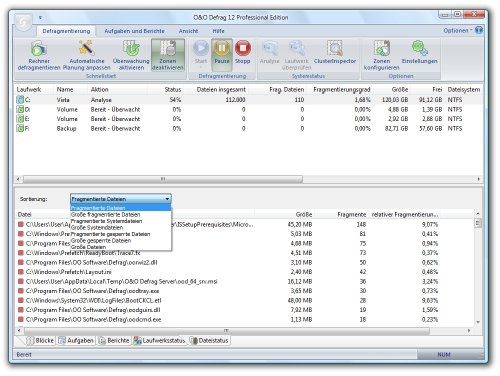
Task: Switch to Aufgaben bottom tab
Action: point(76,340)
